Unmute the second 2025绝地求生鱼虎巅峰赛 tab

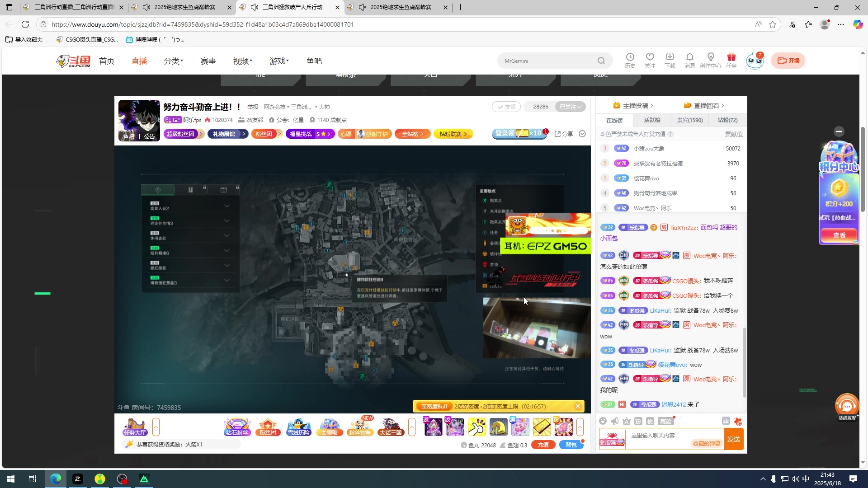tap(363, 7)
